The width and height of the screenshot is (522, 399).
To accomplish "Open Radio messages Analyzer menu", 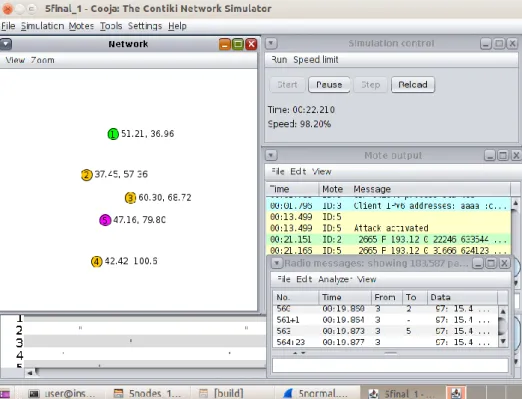I will pos(334,279).
